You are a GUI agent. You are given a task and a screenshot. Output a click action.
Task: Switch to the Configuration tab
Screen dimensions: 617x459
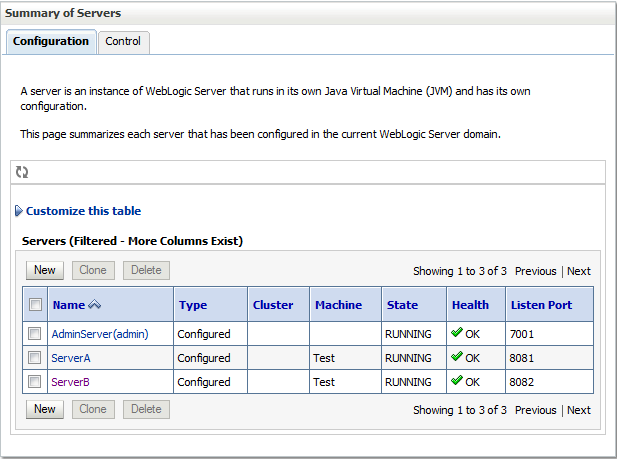(x=51, y=41)
